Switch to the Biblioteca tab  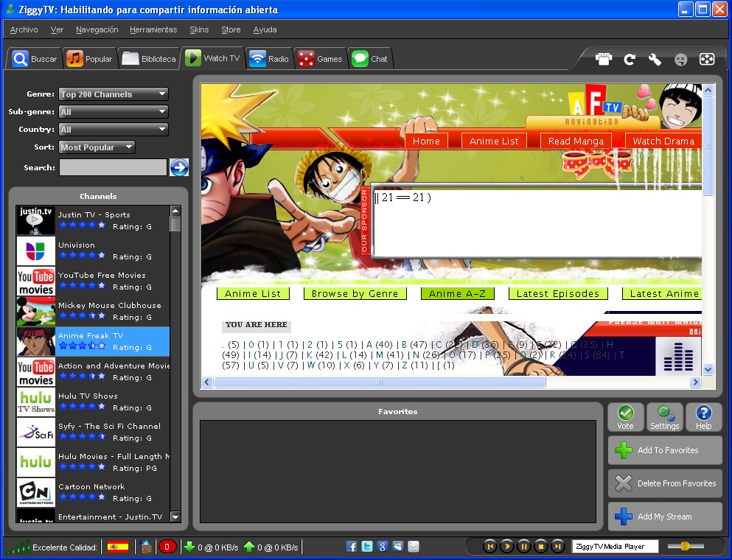coord(149,59)
